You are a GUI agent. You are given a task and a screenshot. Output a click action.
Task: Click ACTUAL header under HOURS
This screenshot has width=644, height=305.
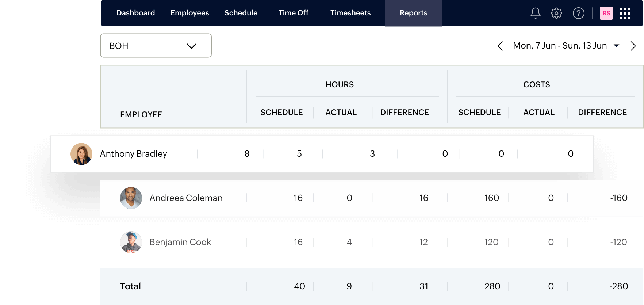[x=341, y=112]
